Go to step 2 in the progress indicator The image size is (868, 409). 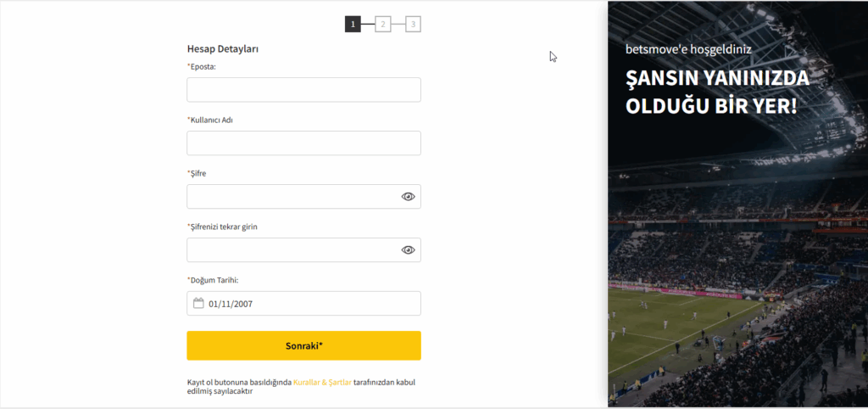(x=383, y=25)
